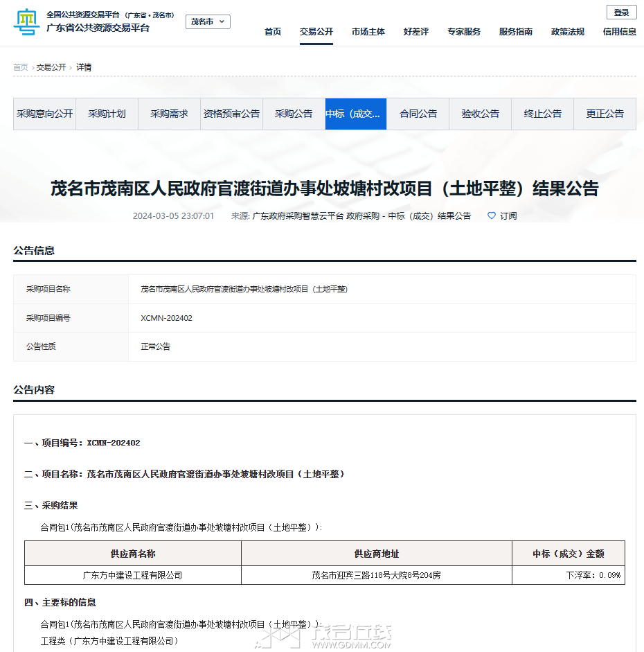The image size is (644, 652).
Task: Open 信用信息 navigation item
Action: point(620,32)
